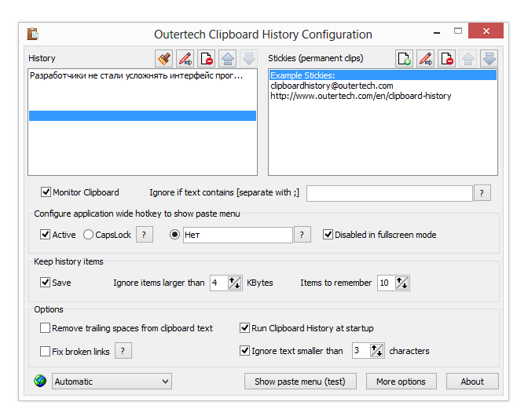Enable Remove trailing spaces from clipboard text
The height and width of the screenshot is (420, 528).
point(46,328)
